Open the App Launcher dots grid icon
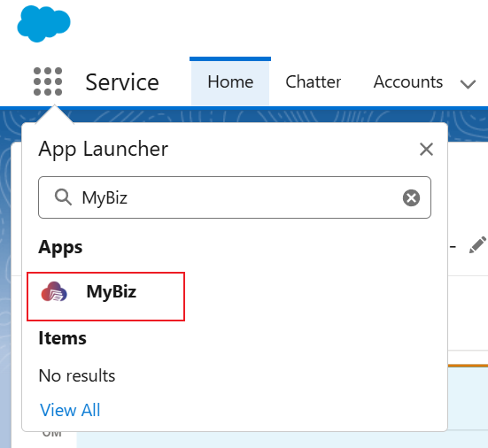This screenshot has width=488, height=448. point(48,81)
